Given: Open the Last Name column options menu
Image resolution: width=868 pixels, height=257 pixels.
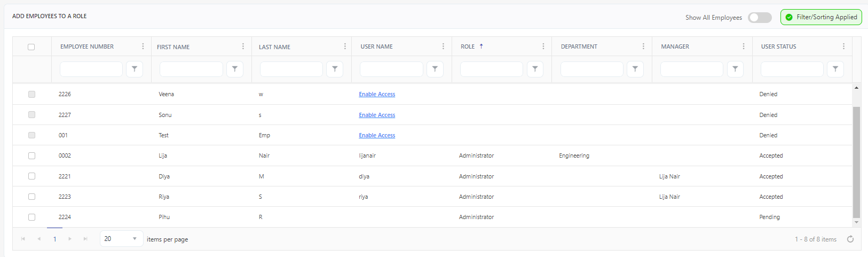Looking at the screenshot, I should click(x=345, y=46).
